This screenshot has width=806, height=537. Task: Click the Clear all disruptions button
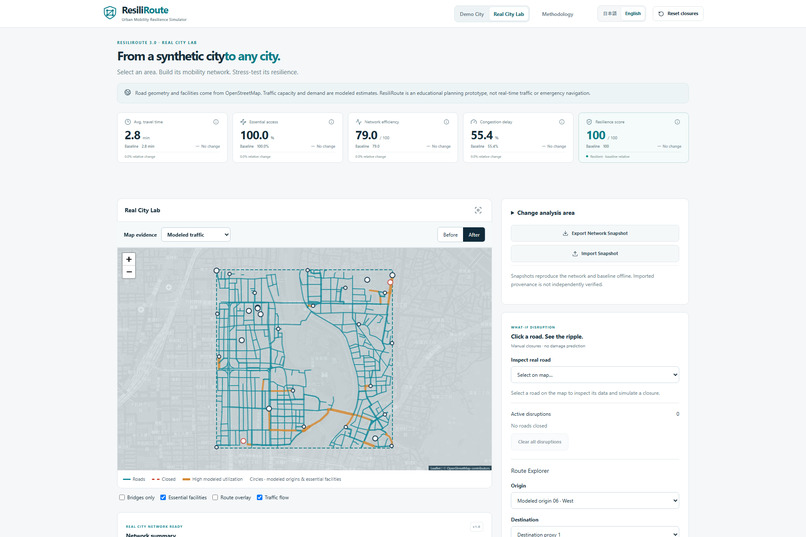tap(539, 442)
